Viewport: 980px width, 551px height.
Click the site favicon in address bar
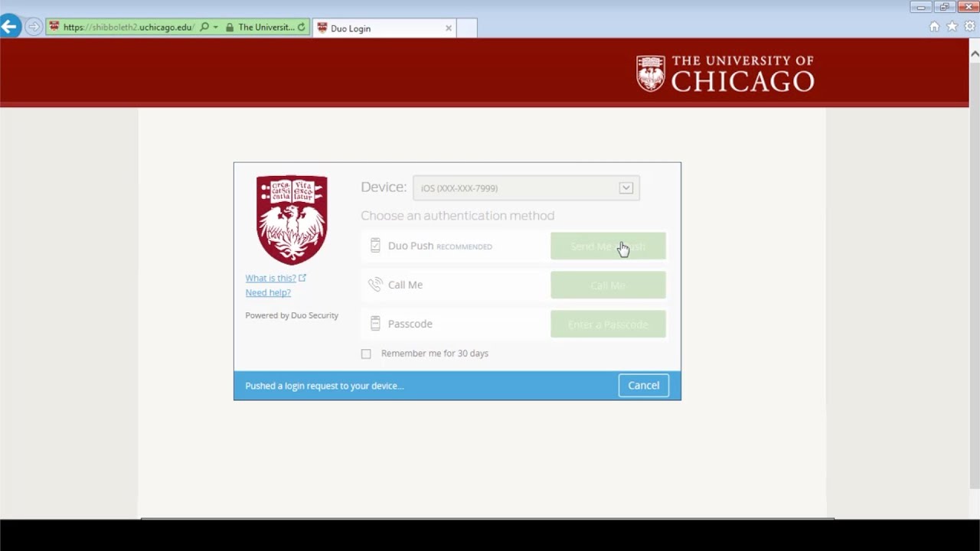tap(54, 27)
